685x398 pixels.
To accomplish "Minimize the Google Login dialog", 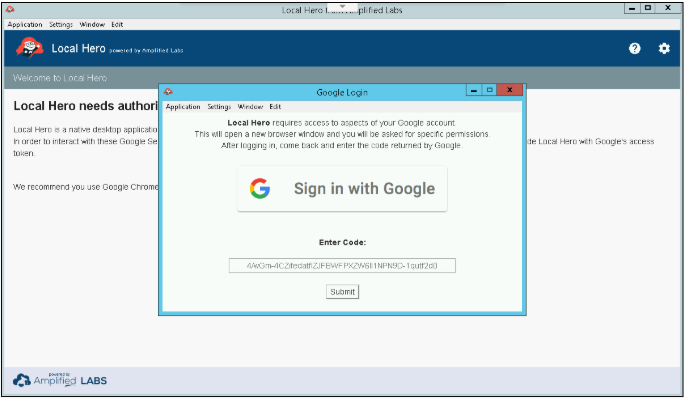I will [474, 90].
